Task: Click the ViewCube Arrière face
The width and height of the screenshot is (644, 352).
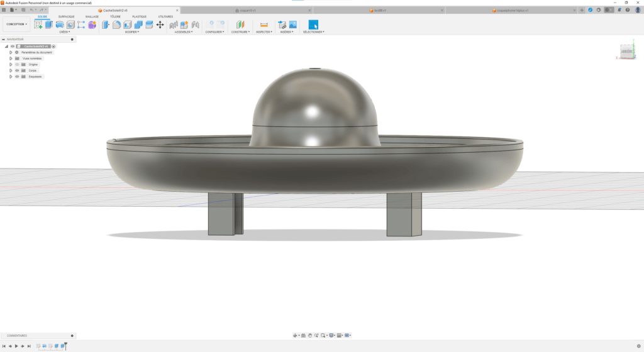Action: point(627,52)
